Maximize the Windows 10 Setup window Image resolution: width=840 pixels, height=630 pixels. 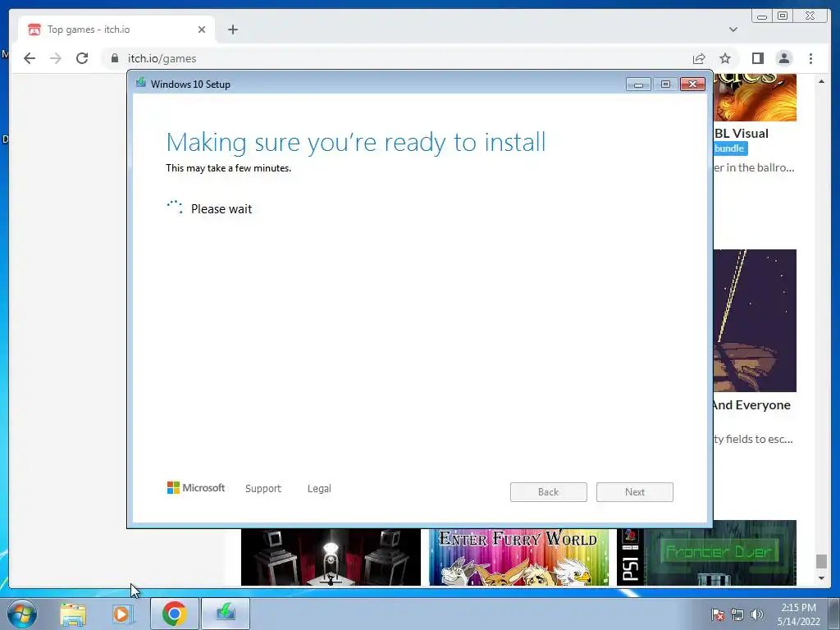(665, 84)
